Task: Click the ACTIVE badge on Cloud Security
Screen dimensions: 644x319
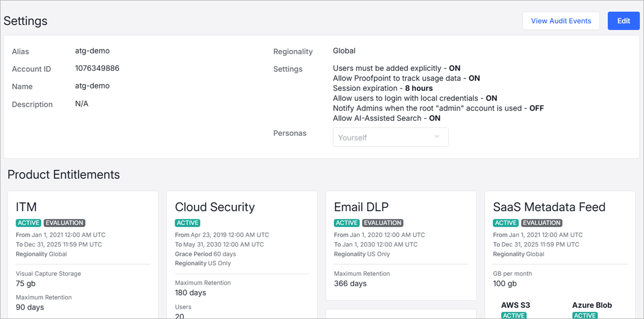Action: (187, 223)
